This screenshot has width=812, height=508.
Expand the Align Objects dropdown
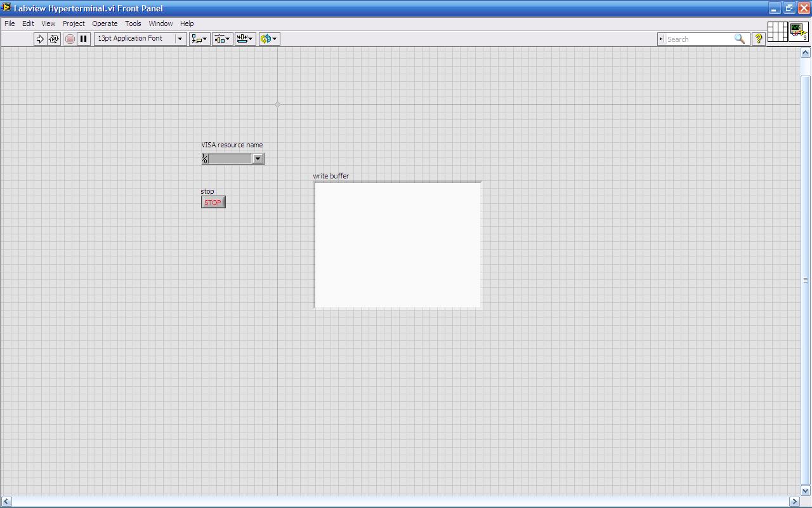(x=200, y=39)
